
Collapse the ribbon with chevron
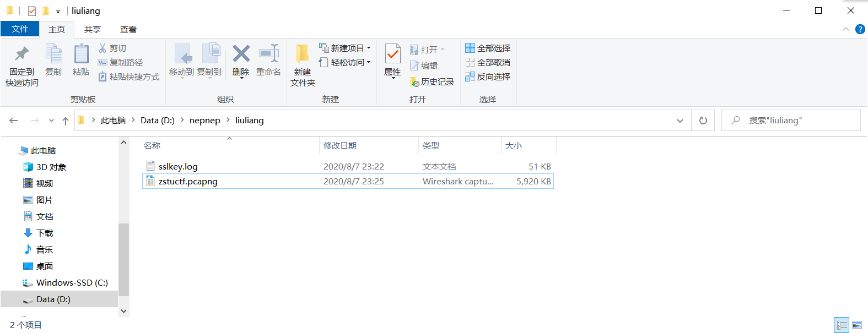846,29
